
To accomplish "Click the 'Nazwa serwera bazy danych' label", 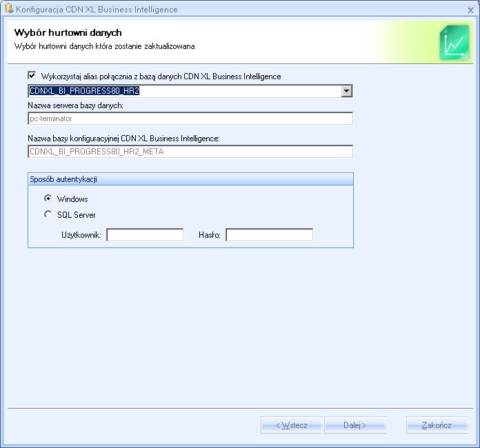I will (75, 105).
